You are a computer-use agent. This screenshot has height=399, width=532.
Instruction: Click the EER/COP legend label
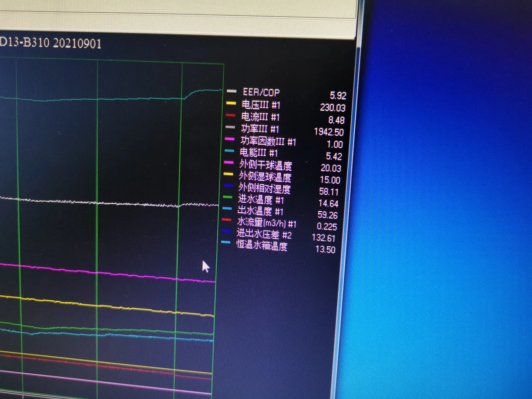tap(261, 92)
